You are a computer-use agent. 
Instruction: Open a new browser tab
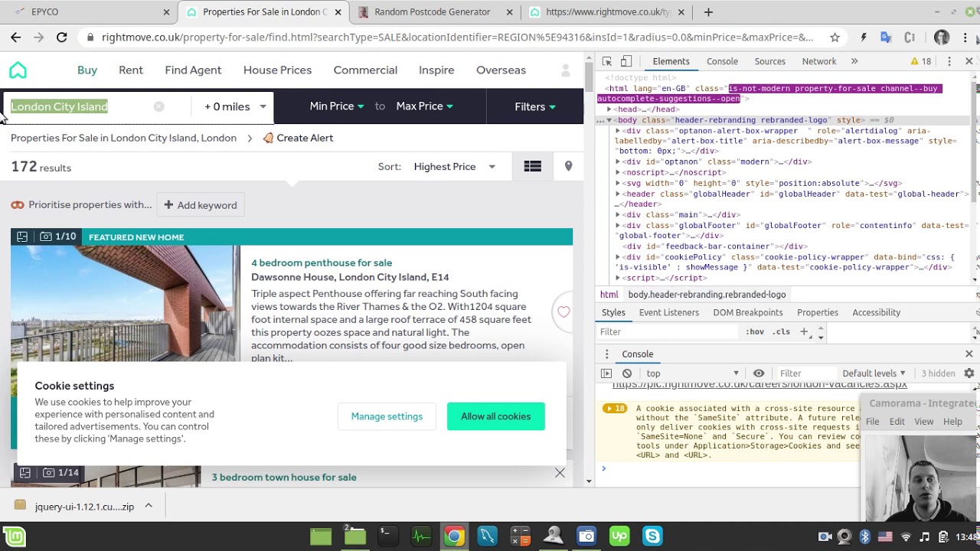click(708, 11)
